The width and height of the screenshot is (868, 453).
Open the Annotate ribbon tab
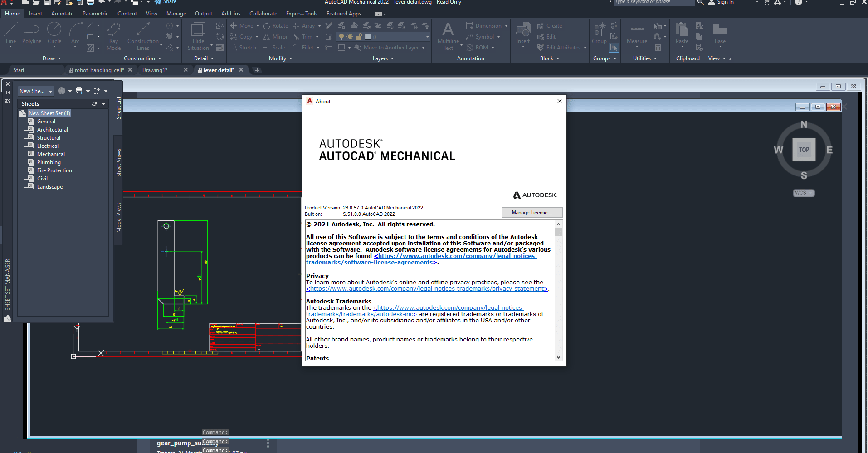coord(62,14)
